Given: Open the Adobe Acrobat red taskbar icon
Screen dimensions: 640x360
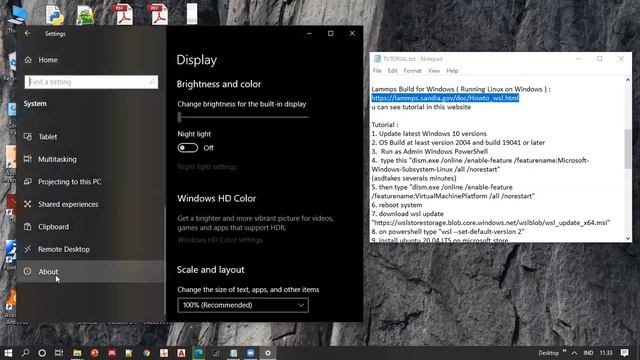Looking at the screenshot, I should tap(181, 353).
